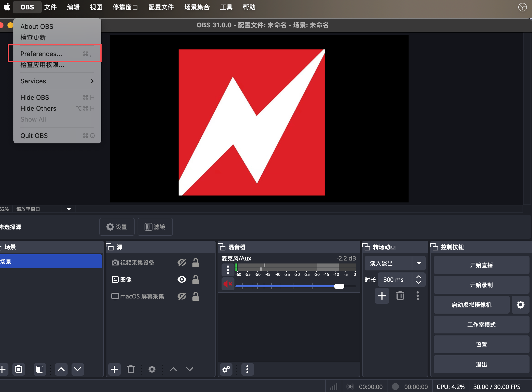This screenshot has width=532, height=392.
Task: Choose Quit OBS menu item
Action: pos(57,136)
